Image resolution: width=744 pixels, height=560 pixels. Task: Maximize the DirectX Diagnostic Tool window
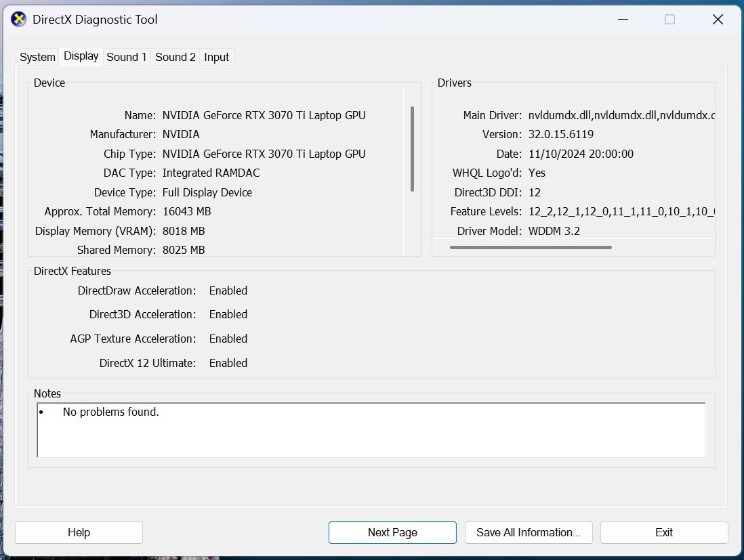point(669,20)
